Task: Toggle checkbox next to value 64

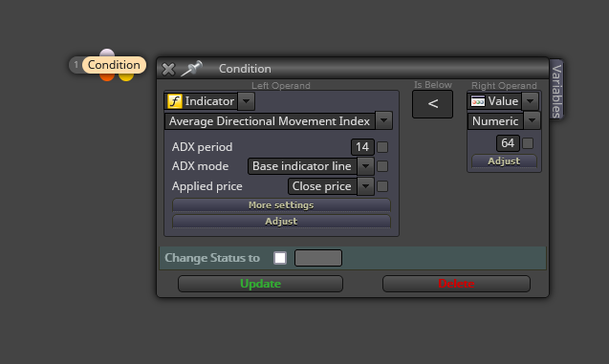Action: pos(528,143)
